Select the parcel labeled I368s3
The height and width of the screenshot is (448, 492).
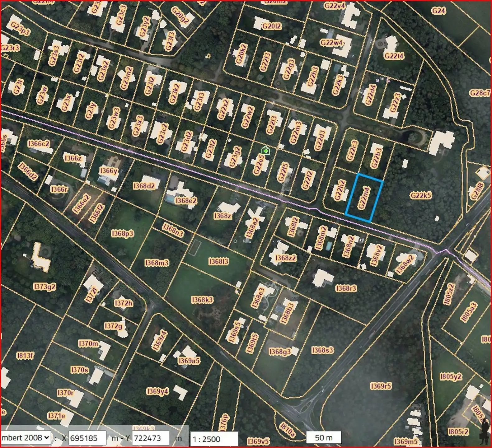coord(322,350)
